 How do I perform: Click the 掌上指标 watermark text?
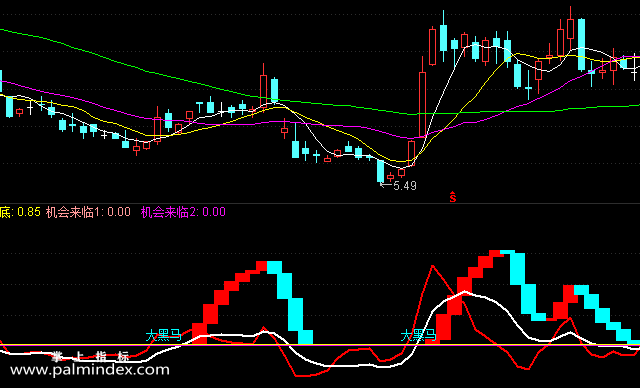(x=91, y=357)
